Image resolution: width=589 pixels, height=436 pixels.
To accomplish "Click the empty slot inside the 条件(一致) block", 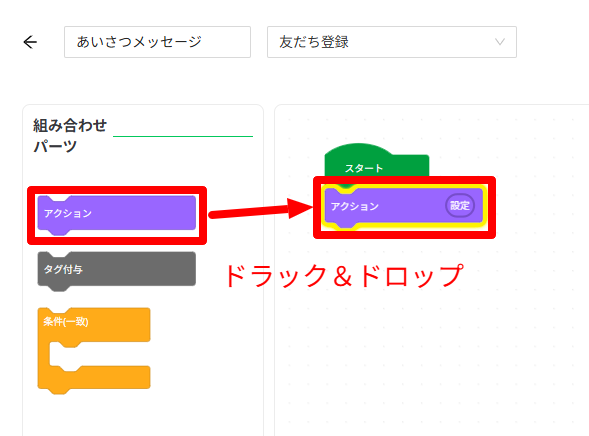I will pos(100,354).
